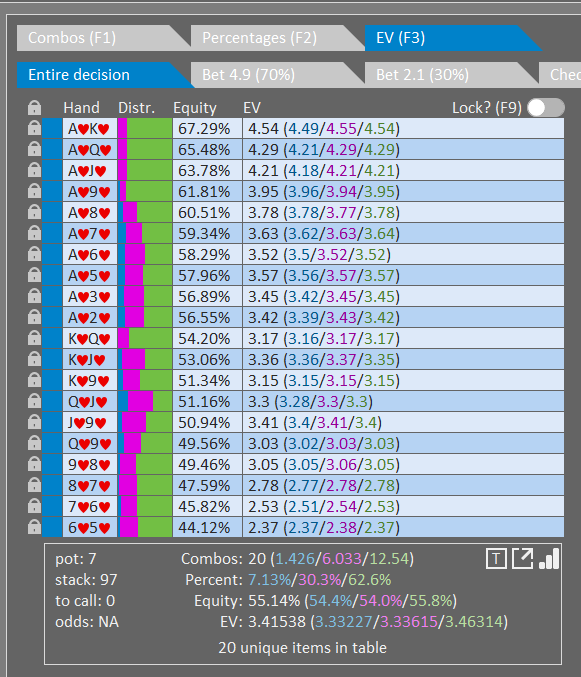Toggle the lock icon for A♥3♥ row
The height and width of the screenshot is (677, 581).
coord(34,296)
